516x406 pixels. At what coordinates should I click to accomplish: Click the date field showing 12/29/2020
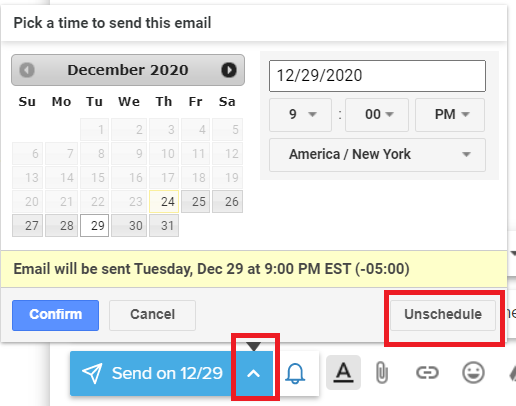pos(377,76)
